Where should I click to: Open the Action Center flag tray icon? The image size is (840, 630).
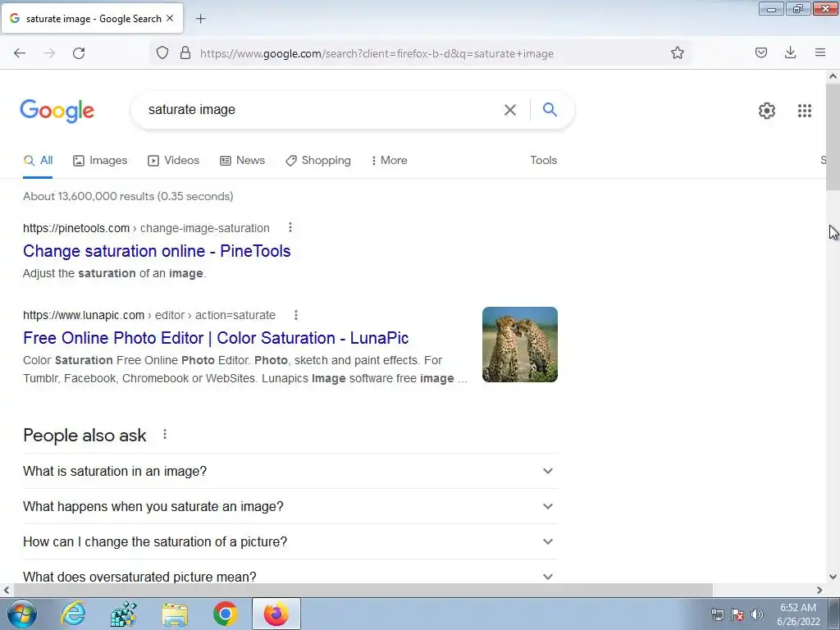pyautogui.click(x=737, y=614)
